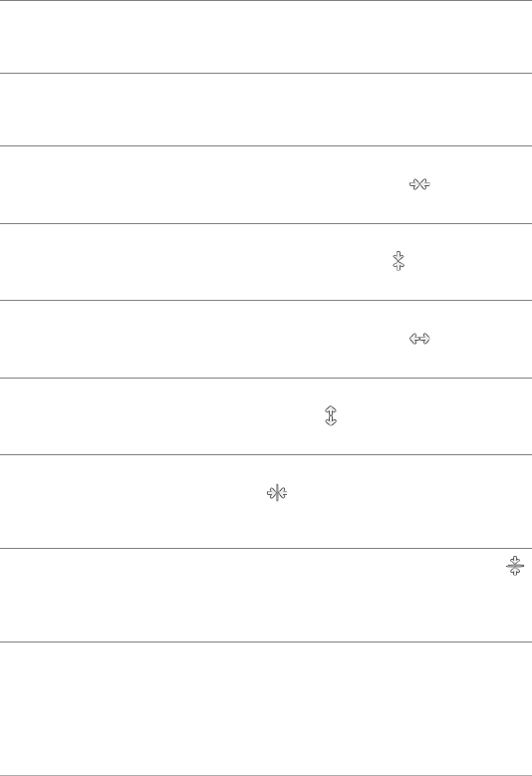The image size is (532, 776).
Task: Select the horizontal double-headed outward arrow icon
Action: tap(419, 339)
